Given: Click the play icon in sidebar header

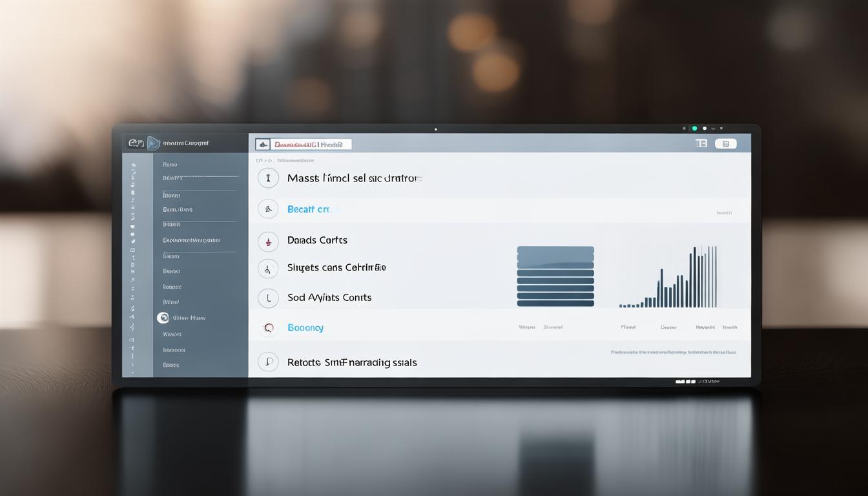Looking at the screenshot, I should point(153,143).
